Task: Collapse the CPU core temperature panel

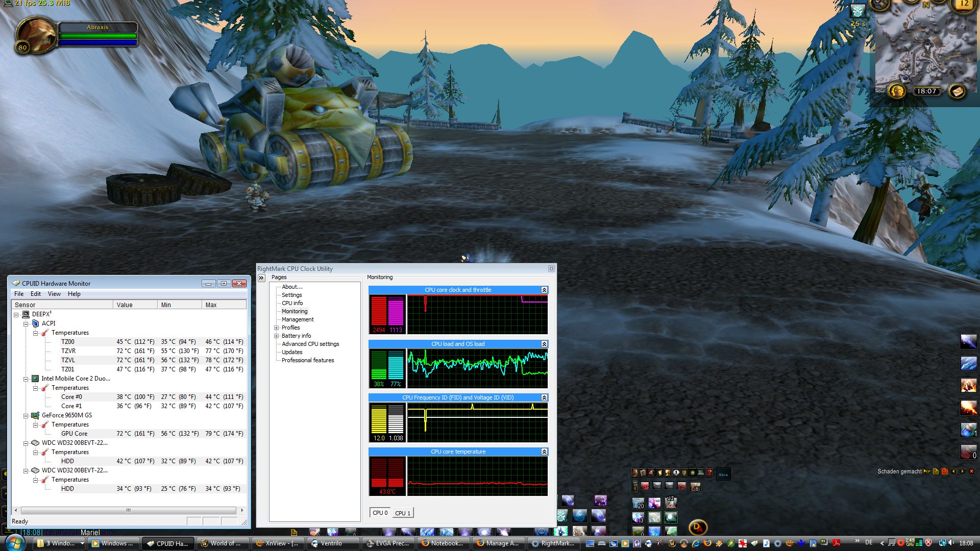Action: pyautogui.click(x=544, y=452)
